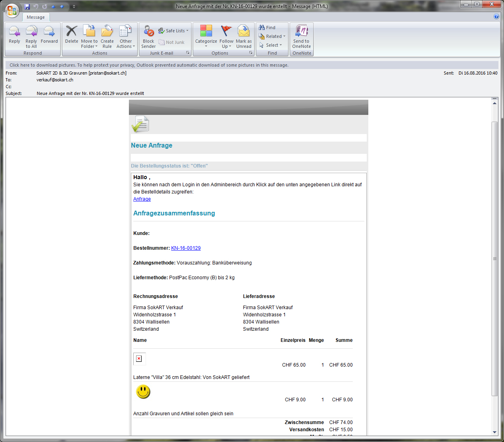Viewport: 504px width, 442px height.
Task: Click the info bar to download pictures
Action: (x=251, y=65)
